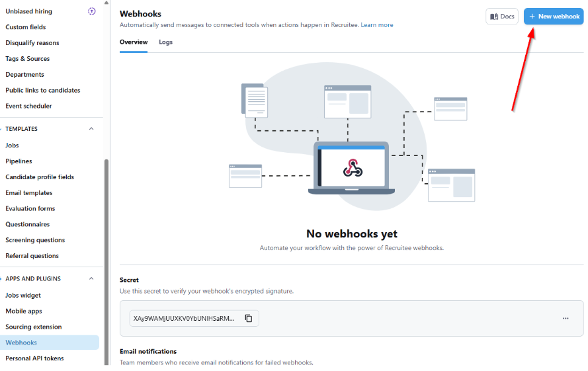Screen dimensions: 588x371
Task: Open the Jobs templates item
Action: coord(12,145)
